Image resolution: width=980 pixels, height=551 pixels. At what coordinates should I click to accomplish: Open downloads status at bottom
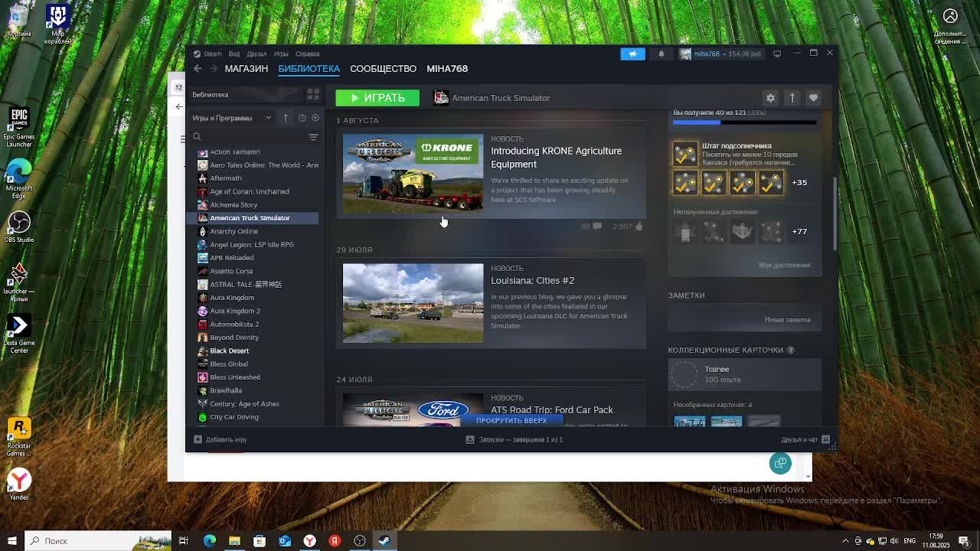[514, 440]
